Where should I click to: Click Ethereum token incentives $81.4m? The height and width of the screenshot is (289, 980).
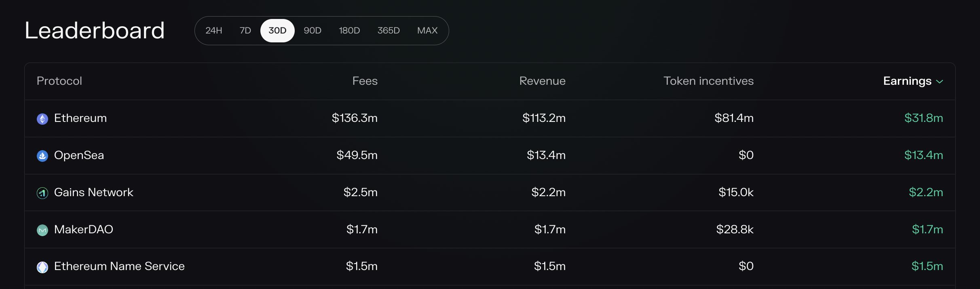[x=734, y=118]
